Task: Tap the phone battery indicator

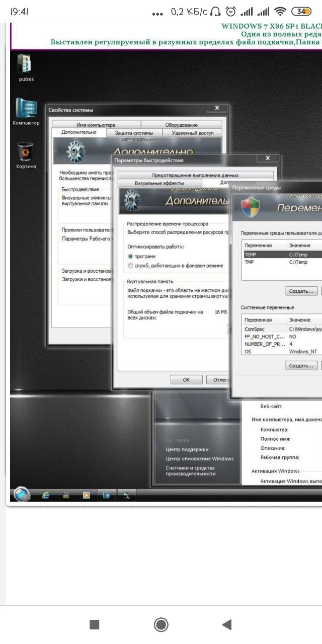Action: coord(301,11)
